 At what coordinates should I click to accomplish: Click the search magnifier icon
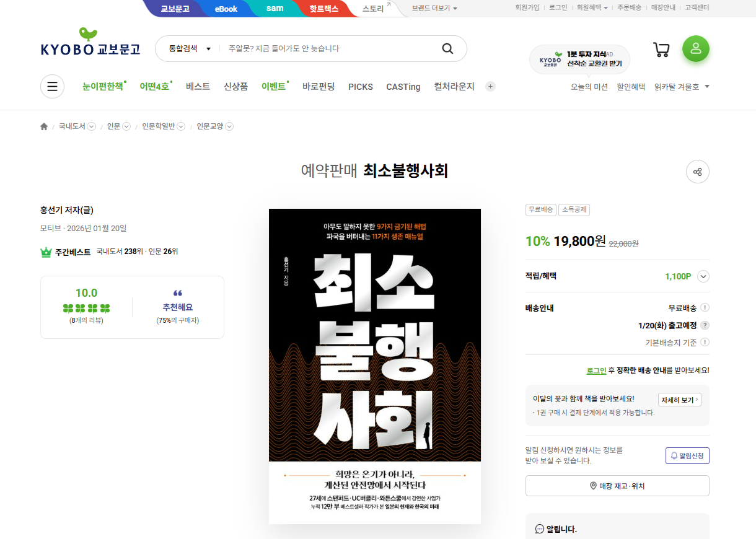(447, 48)
